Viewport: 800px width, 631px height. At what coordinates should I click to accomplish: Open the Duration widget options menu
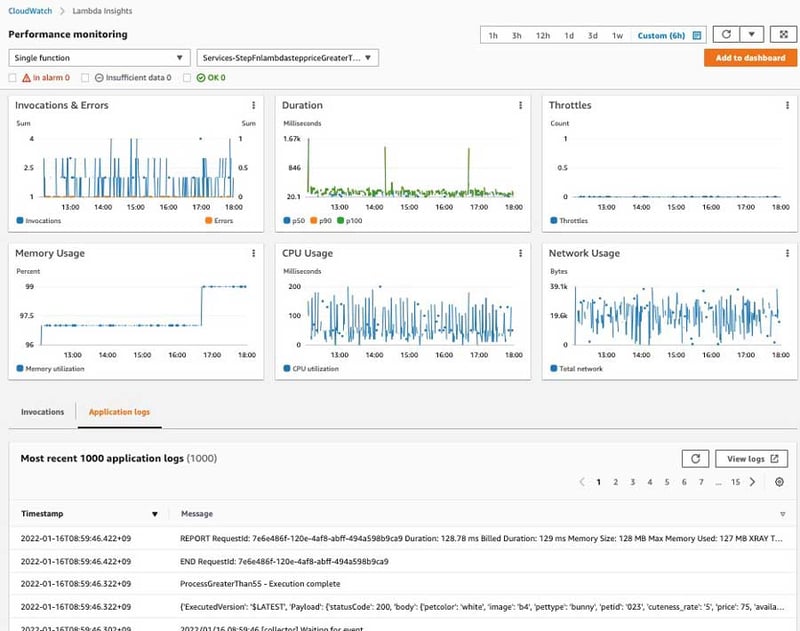pyautogui.click(x=520, y=105)
